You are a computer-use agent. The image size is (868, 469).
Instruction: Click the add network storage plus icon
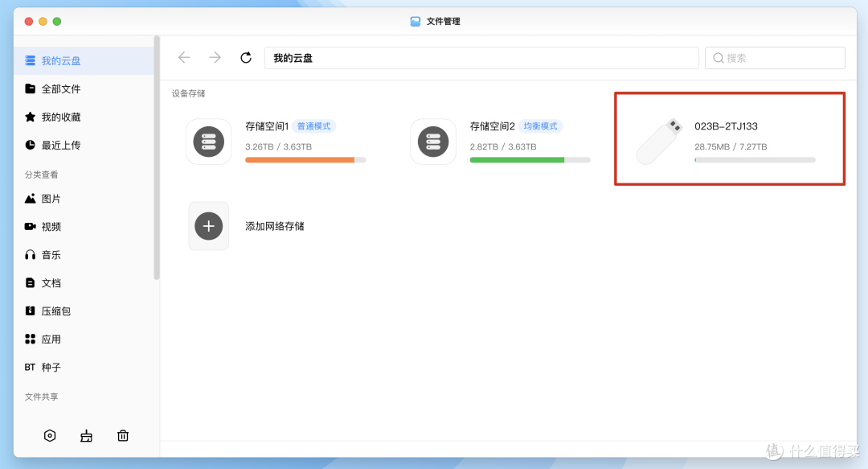[209, 226]
